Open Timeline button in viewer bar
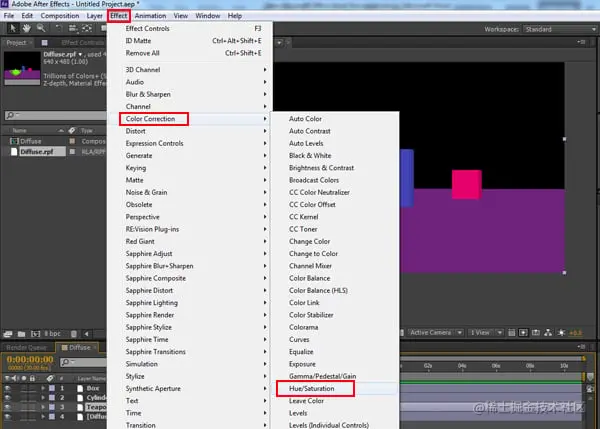The height and width of the screenshot is (429, 600). click(x=536, y=333)
